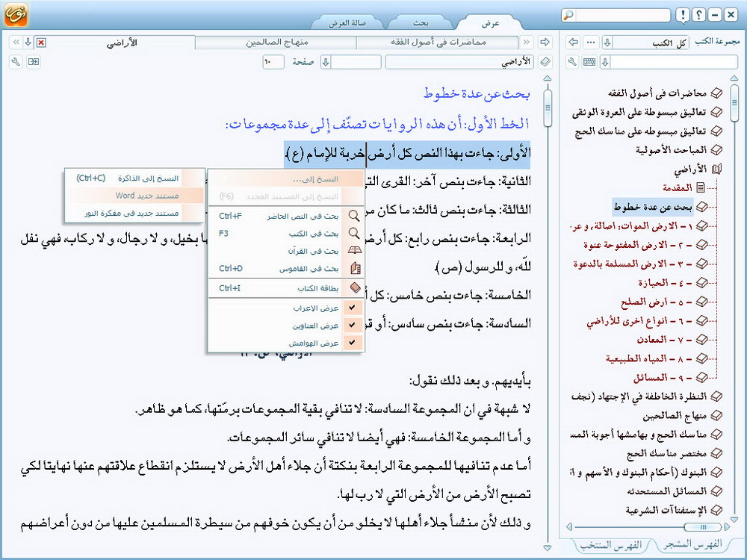Open the كل الكتب book group dropdown arrow
The height and width of the screenshot is (560, 747).
click(x=607, y=43)
